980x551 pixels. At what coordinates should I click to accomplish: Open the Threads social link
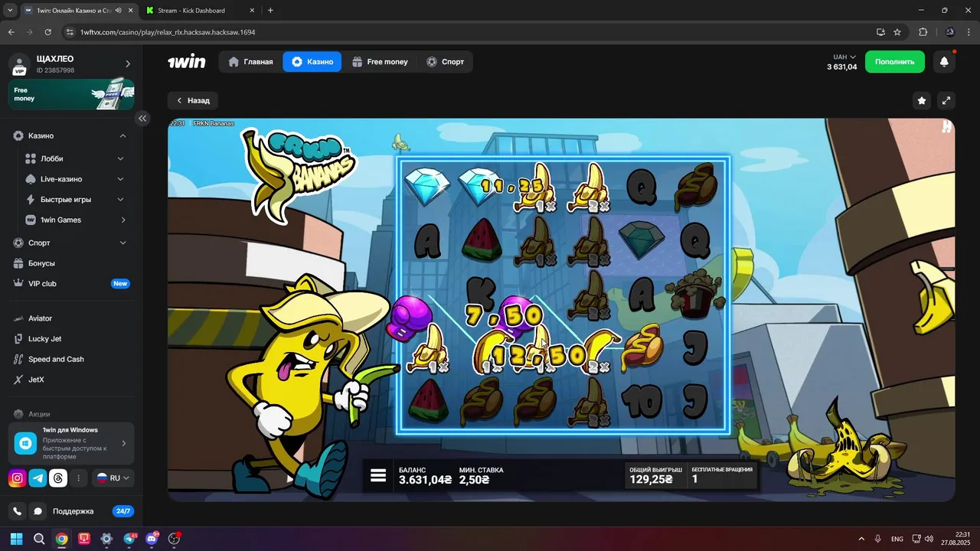58,478
